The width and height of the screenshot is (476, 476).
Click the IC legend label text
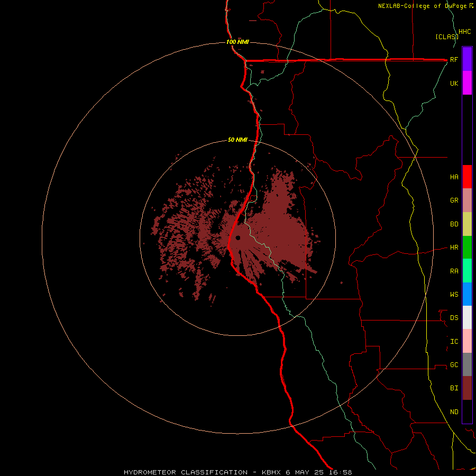click(454, 341)
